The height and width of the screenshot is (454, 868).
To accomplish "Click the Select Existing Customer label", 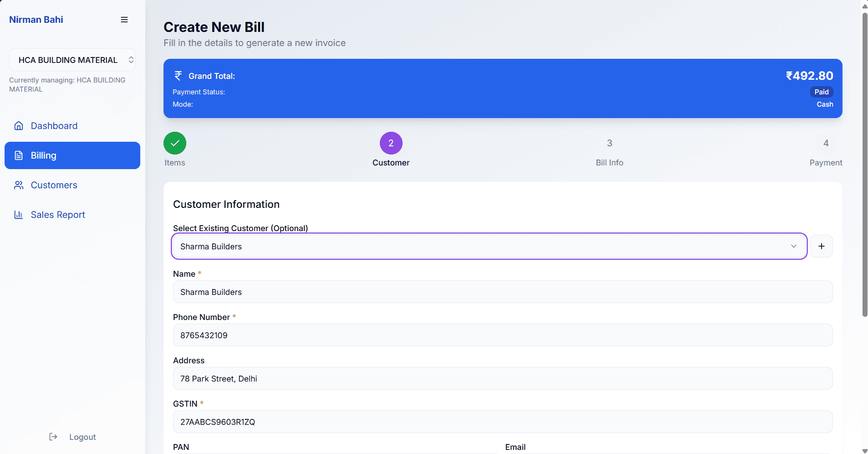I will click(240, 228).
